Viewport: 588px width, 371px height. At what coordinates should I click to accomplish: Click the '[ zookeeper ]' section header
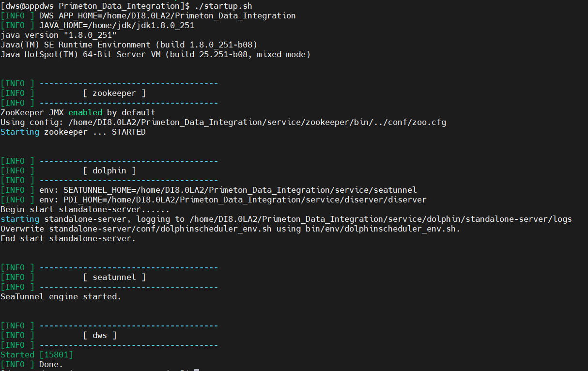click(x=114, y=93)
